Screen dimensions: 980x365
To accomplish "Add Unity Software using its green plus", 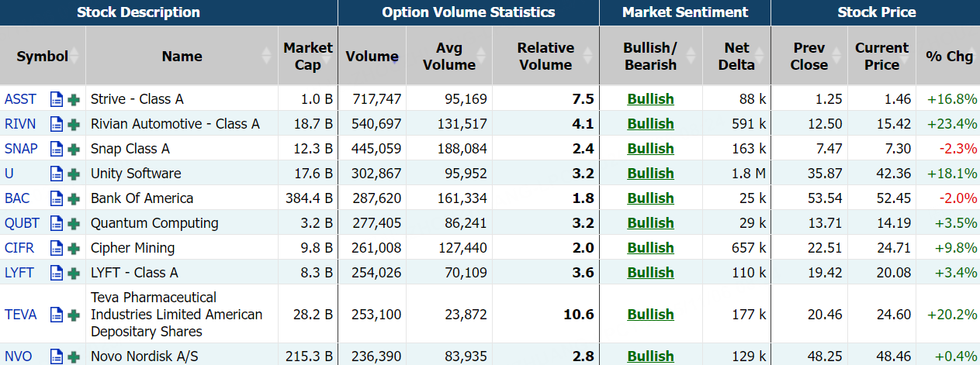I will pos(74,174).
